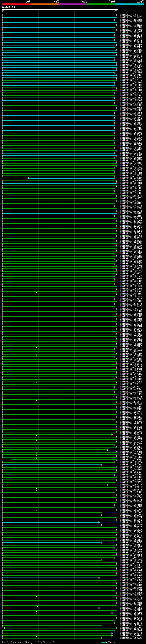Open hit UniRef100_A7HWQ8
This screenshot has width=146, height=644.
point(131,163)
